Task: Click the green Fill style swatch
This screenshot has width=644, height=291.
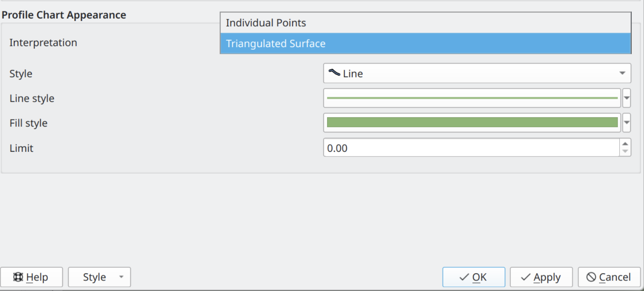Action: (472, 123)
